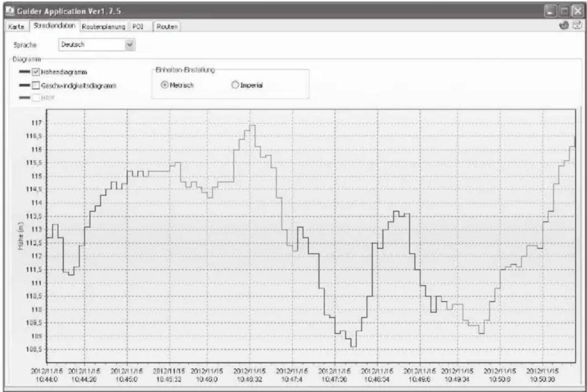
Task: Click the Einheiten-Einstellung group title
Action: coord(185,70)
